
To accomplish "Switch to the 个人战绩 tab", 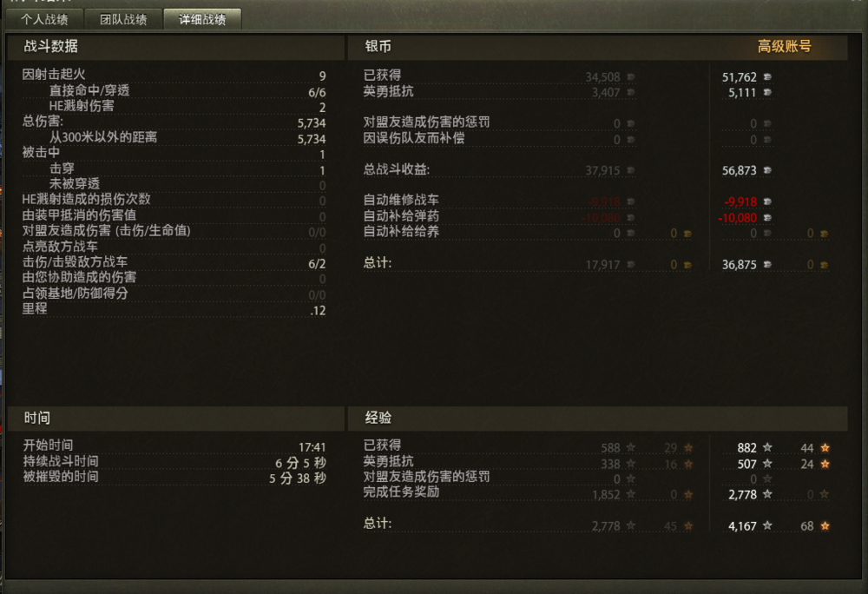I will 44,19.
